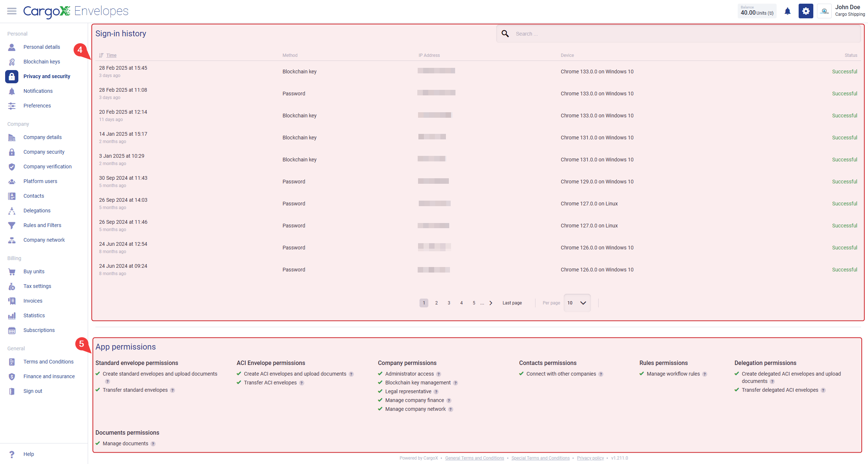The width and height of the screenshot is (868, 464).
Task: Click the Balance 40.00 Units box
Action: pyautogui.click(x=757, y=11)
